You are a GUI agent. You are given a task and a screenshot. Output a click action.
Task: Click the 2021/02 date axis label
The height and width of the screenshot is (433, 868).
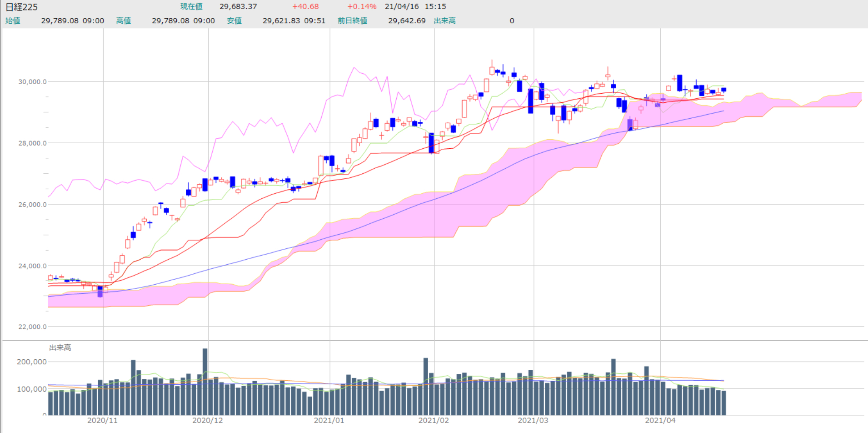click(x=434, y=420)
